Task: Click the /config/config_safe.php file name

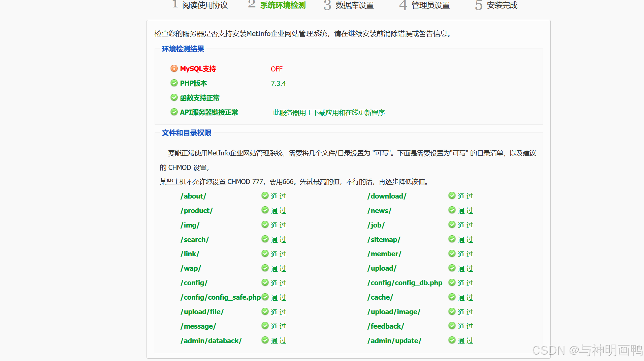Action: [x=221, y=297]
